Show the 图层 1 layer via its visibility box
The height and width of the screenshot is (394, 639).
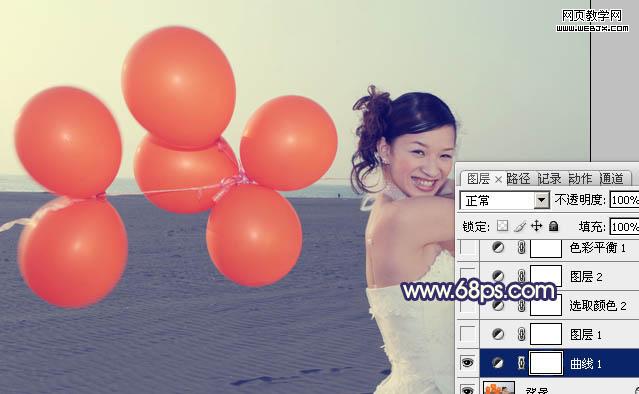tap(467, 334)
